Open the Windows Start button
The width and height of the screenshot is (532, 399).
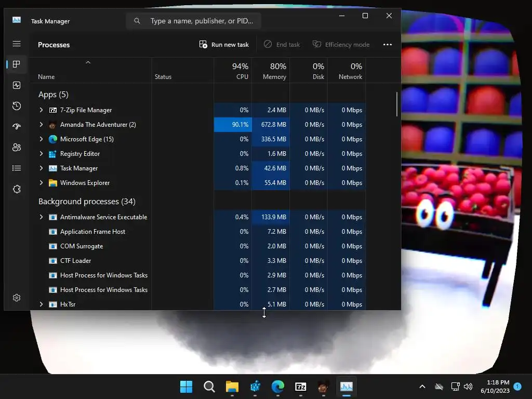click(187, 387)
